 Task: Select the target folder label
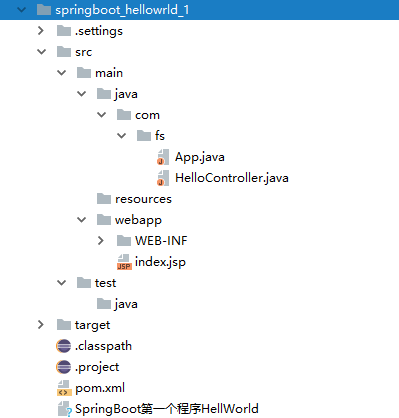click(92, 325)
